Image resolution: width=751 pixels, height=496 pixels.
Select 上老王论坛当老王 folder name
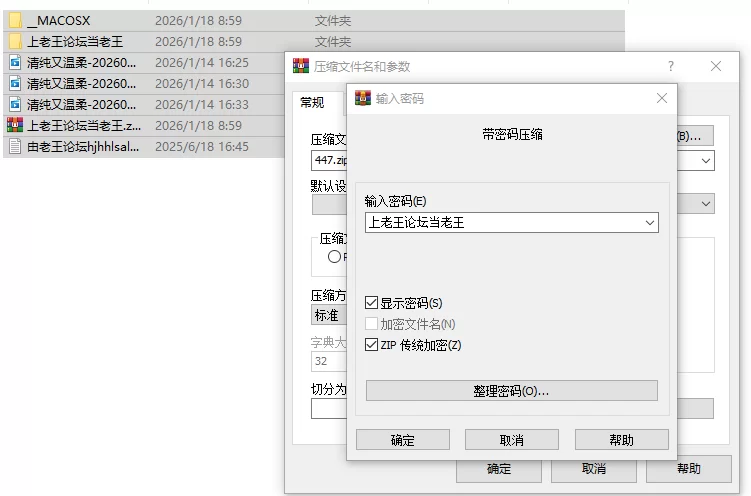(75, 42)
